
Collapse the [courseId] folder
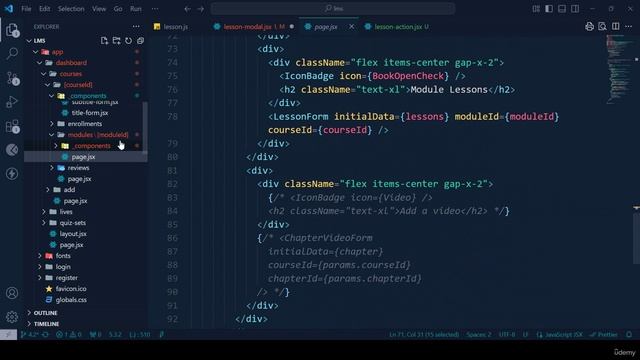coord(48,85)
